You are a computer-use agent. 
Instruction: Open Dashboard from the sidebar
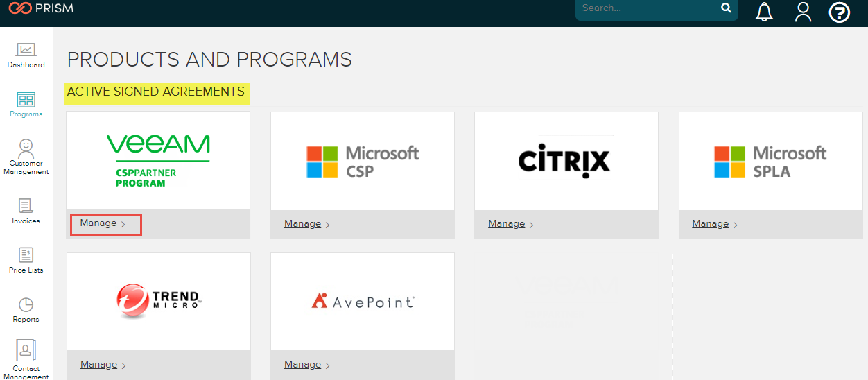[x=26, y=55]
